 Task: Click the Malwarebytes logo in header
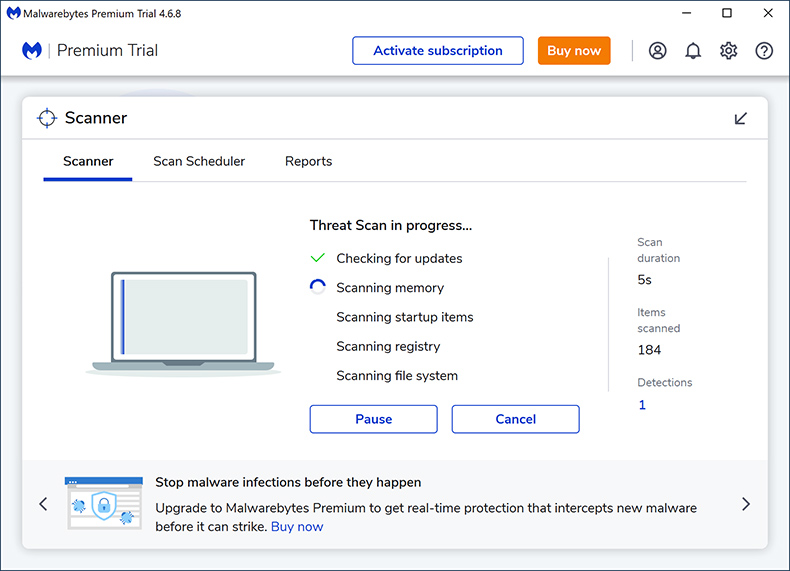pos(32,51)
